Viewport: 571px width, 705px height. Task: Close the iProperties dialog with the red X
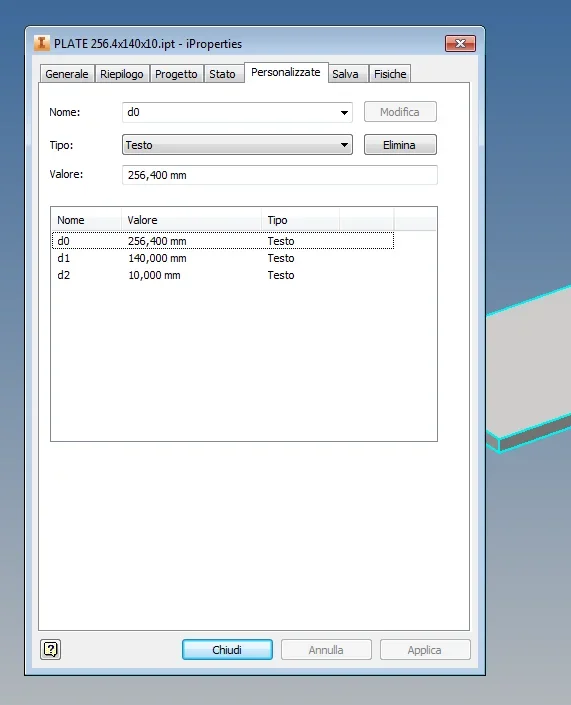(460, 43)
